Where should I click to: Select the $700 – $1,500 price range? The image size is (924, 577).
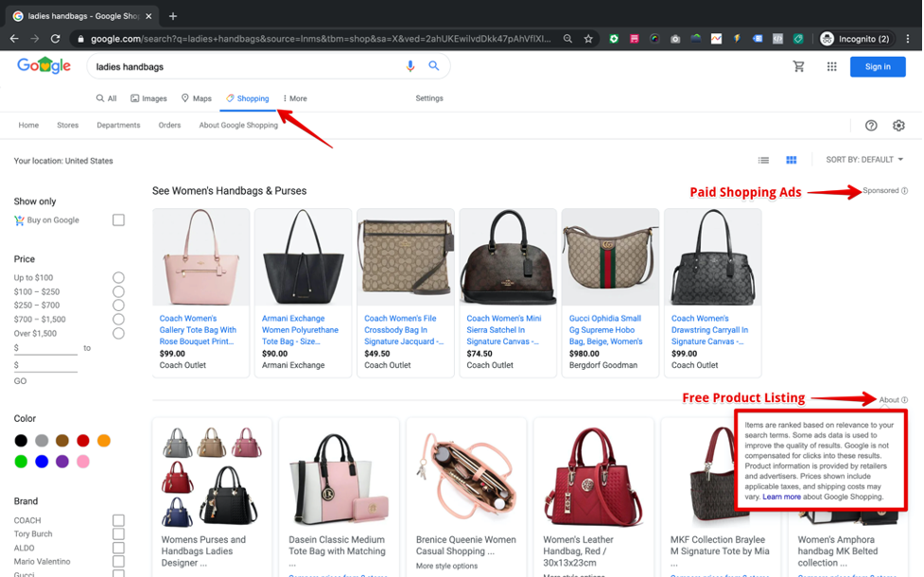(x=118, y=320)
